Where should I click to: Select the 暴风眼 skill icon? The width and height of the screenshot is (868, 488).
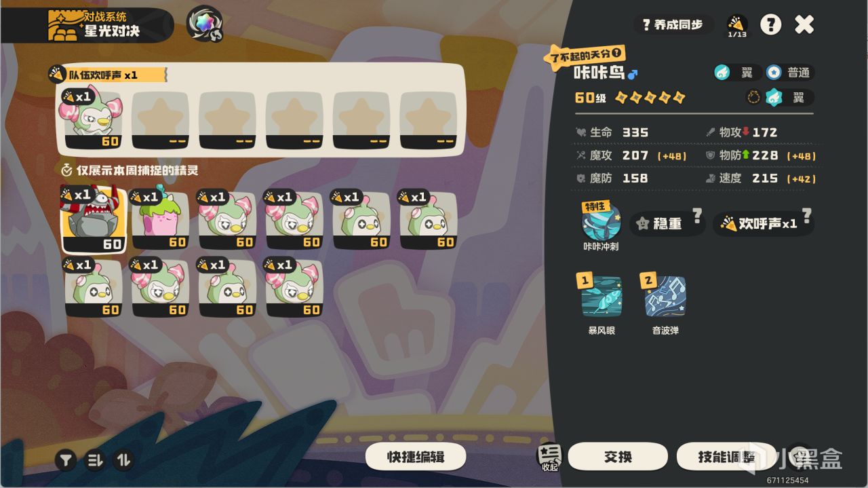tap(601, 296)
